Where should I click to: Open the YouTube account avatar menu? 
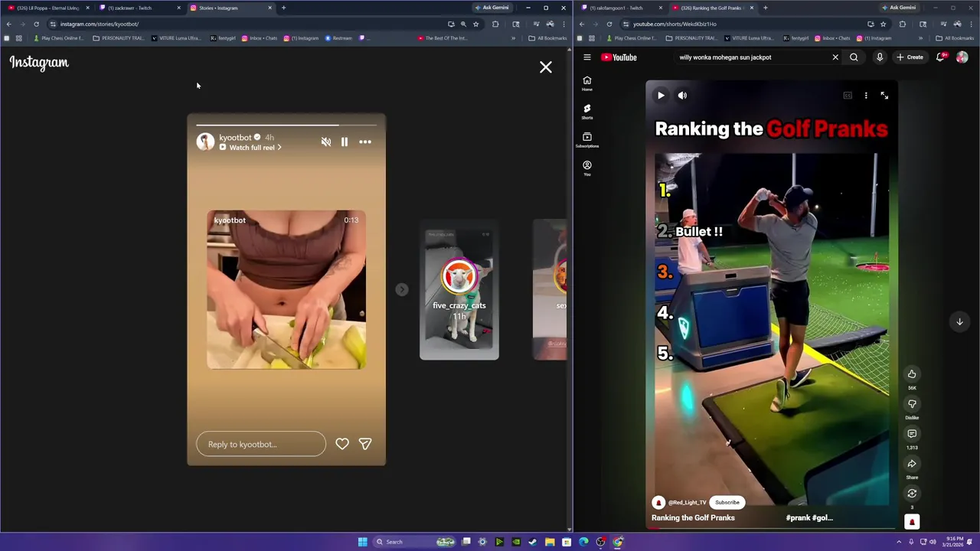[962, 57]
